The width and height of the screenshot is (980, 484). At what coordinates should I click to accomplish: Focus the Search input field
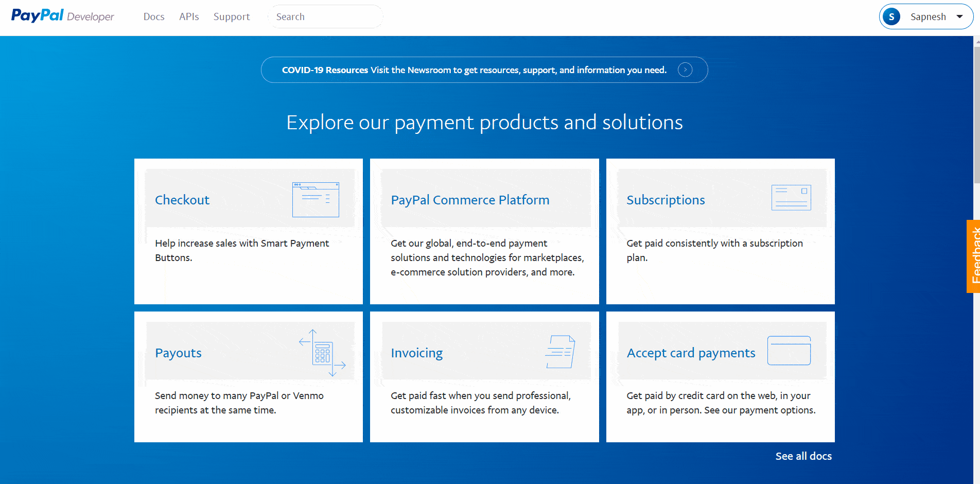click(325, 16)
